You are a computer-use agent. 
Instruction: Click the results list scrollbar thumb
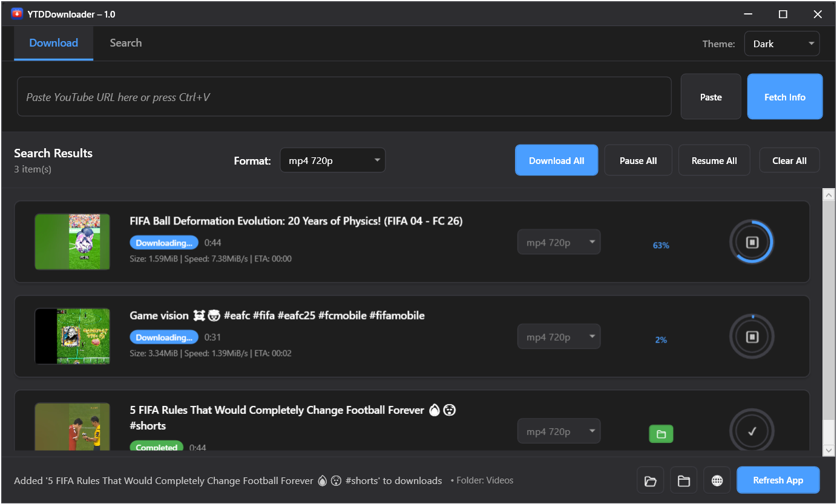(x=829, y=310)
